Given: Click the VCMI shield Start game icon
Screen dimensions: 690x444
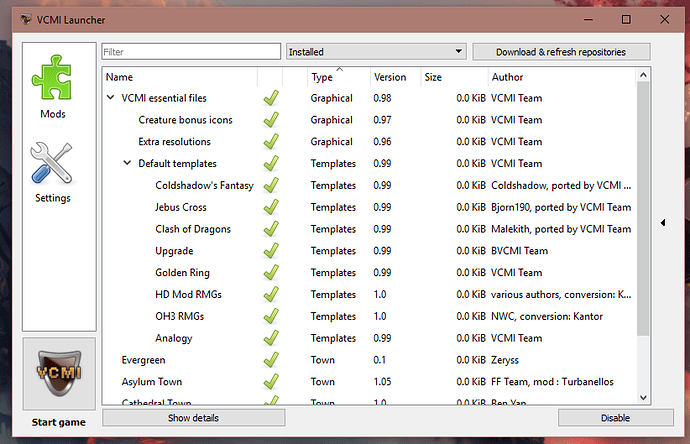Looking at the screenshot, I should point(59,373).
